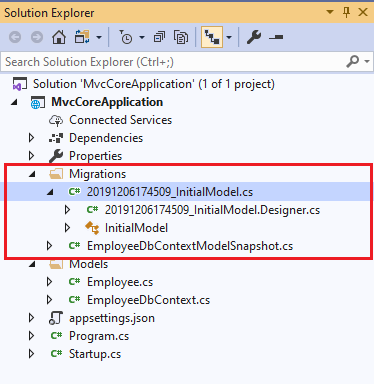Pin the Solution Explorer panel with pushpin icon

point(346,12)
